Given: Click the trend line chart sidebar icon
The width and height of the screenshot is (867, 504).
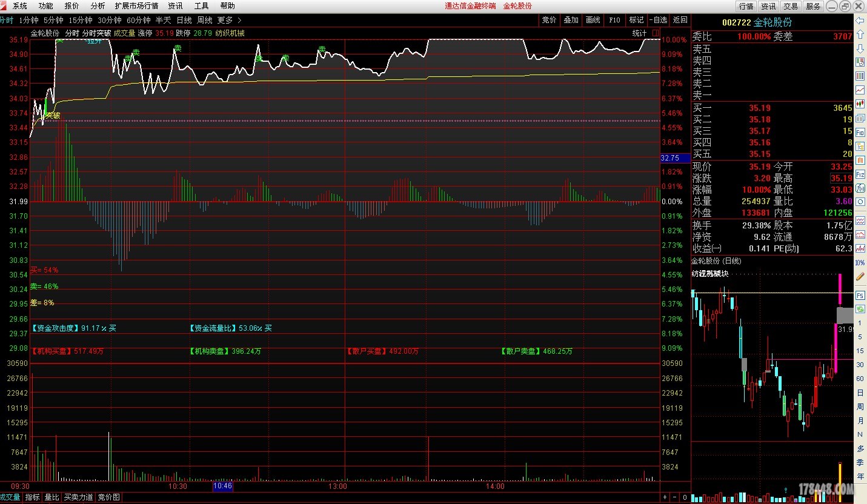Looking at the screenshot, I should pyautogui.click(x=860, y=90).
